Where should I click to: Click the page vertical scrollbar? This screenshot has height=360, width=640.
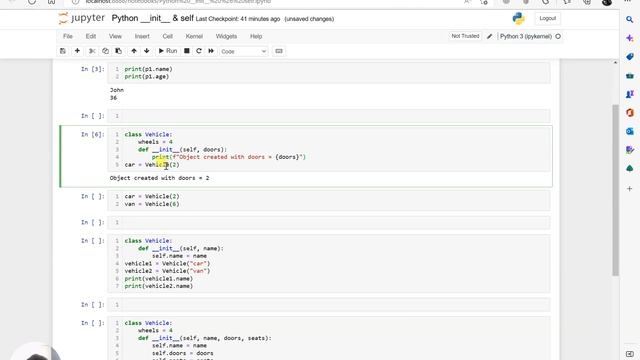[616, 190]
